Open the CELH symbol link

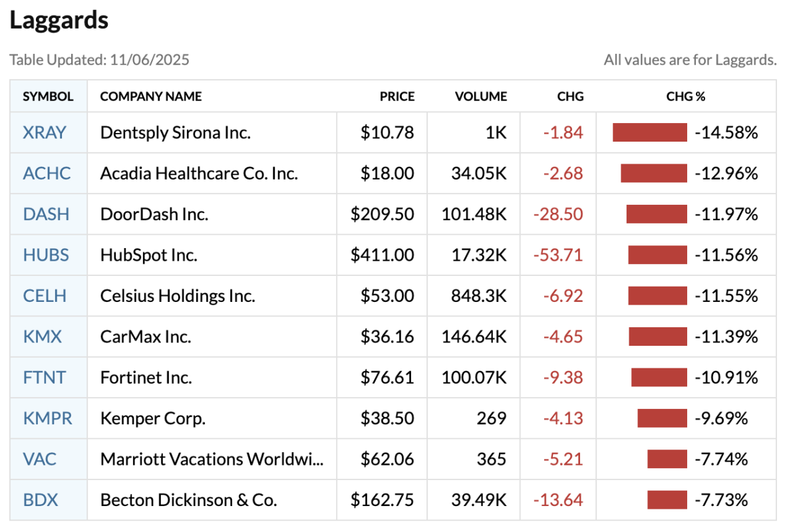click(x=45, y=296)
